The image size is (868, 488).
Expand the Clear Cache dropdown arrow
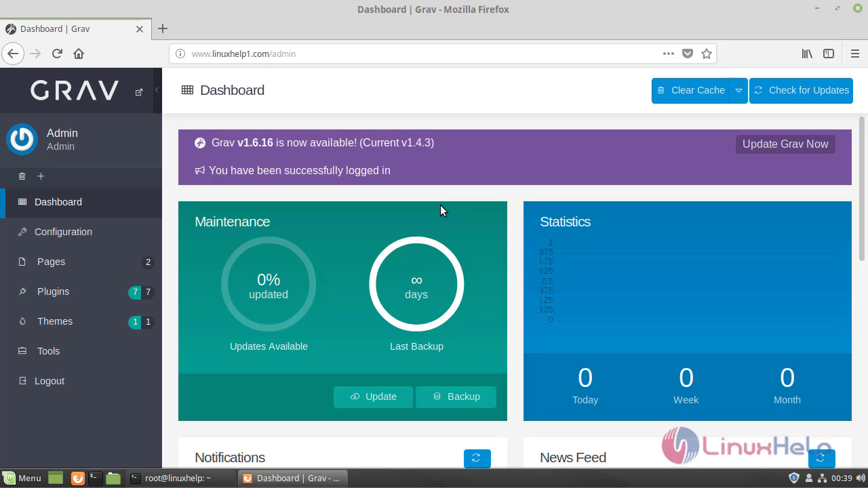[738, 90]
